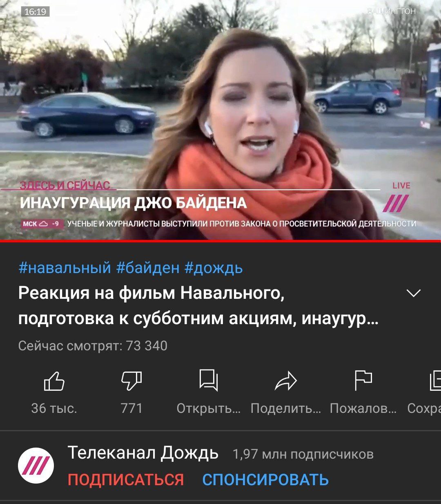The image size is (441, 504).
Task: Open the #навальный hashtag
Action: tap(65, 268)
